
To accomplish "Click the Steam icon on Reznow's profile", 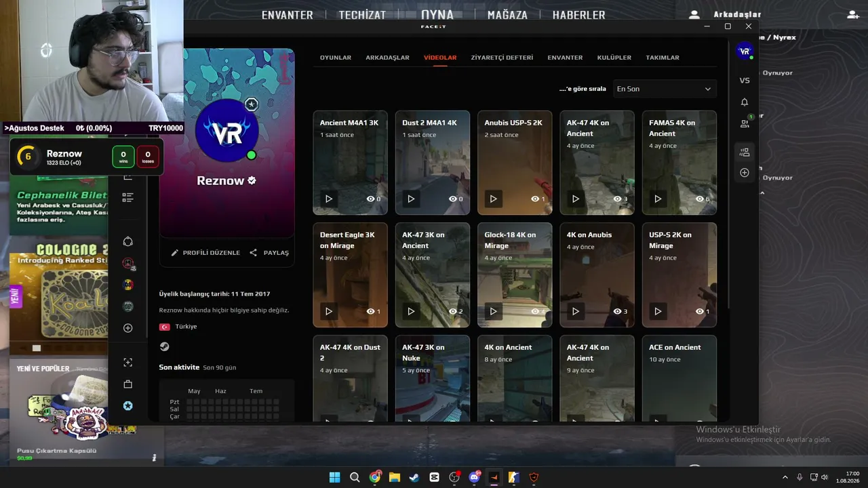I will (164, 346).
